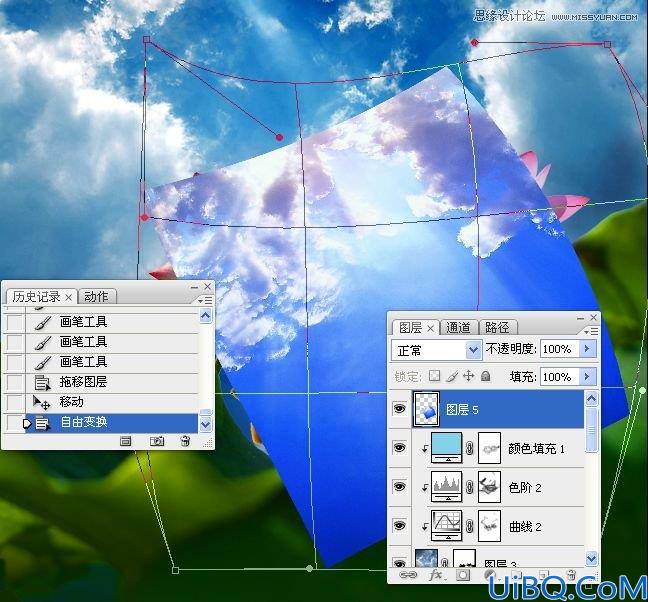This screenshot has height=602, width=648.
Task: Switch to the 动作 actions tab
Action: pos(96,297)
